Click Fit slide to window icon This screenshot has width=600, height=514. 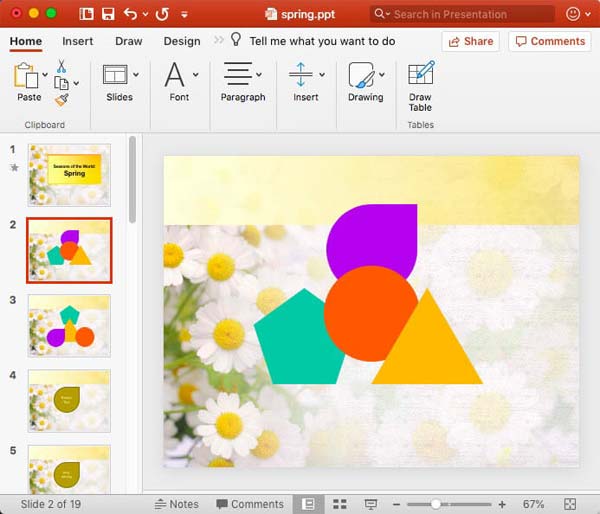click(x=570, y=504)
